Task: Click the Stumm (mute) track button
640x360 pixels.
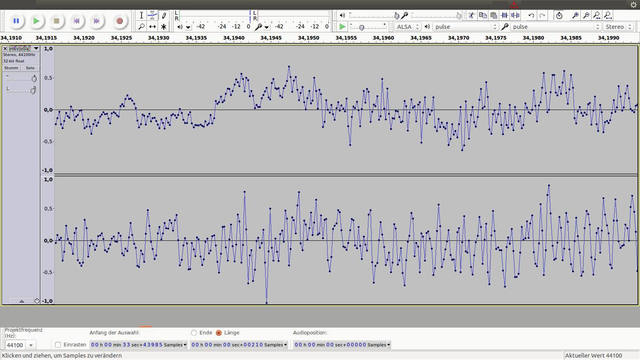Action: pos(11,68)
